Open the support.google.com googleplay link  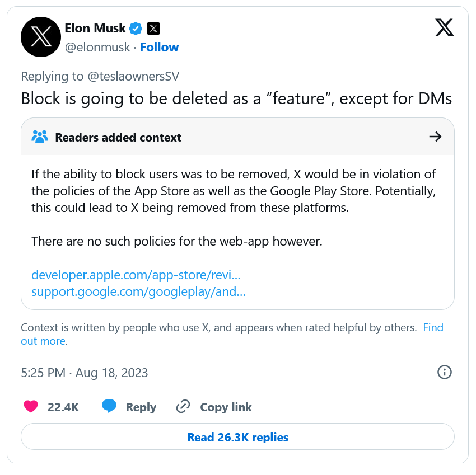click(138, 291)
